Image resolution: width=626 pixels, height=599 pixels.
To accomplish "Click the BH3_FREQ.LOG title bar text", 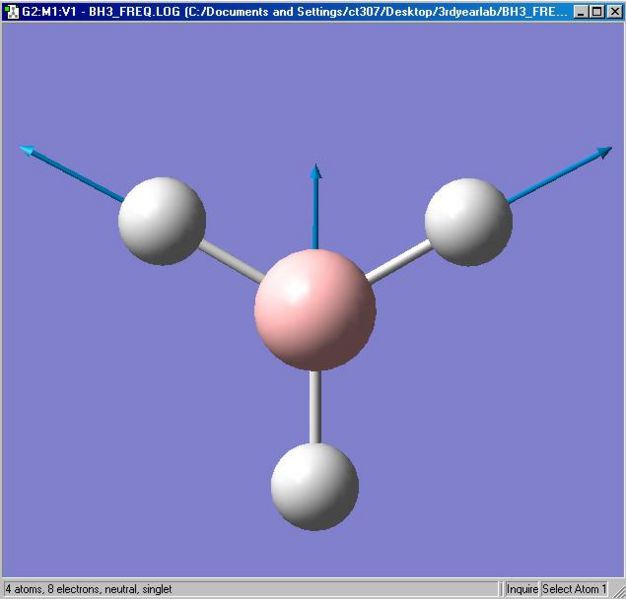I will pyautogui.click(x=294, y=12).
